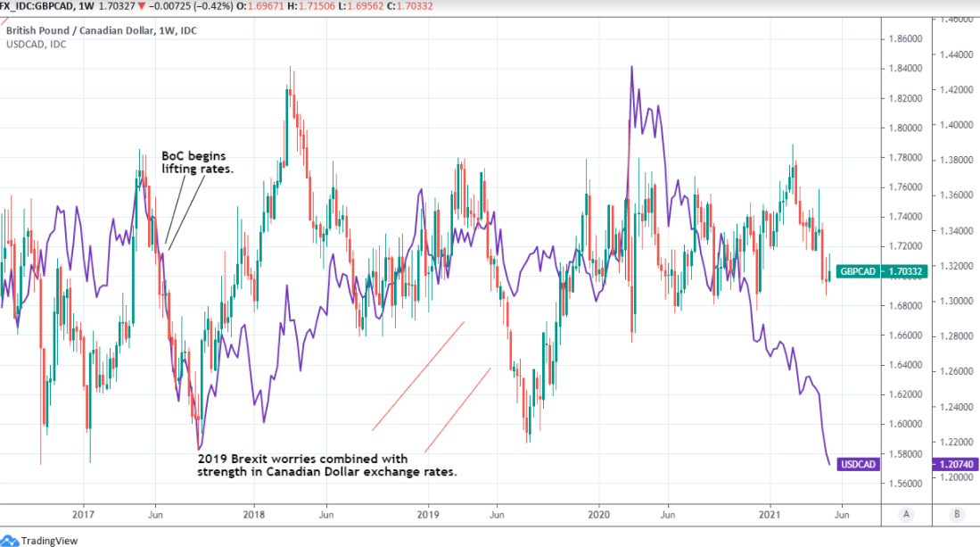Image resolution: width=980 pixels, height=547 pixels.
Task: Select the 'USDCAD, IDC' legend entry
Action: [x=37, y=45]
